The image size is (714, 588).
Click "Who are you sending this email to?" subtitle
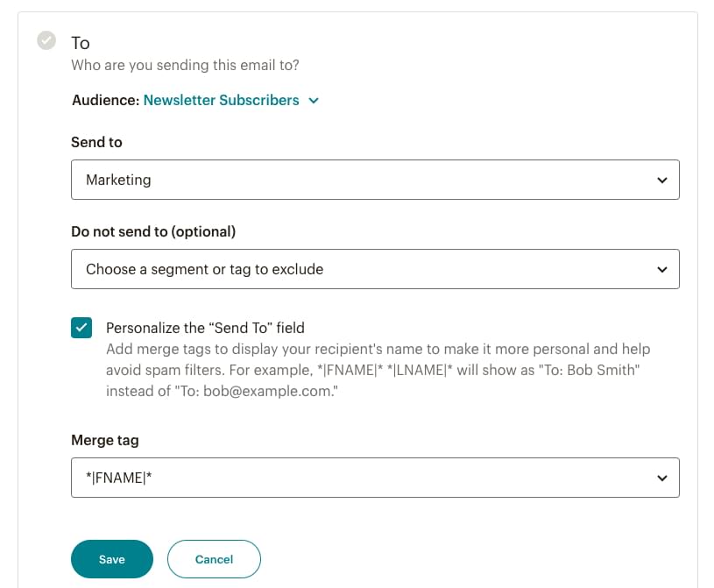tap(185, 65)
